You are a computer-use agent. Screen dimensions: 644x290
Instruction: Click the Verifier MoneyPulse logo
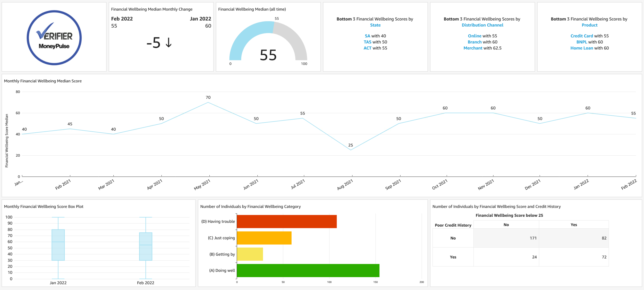54,38
